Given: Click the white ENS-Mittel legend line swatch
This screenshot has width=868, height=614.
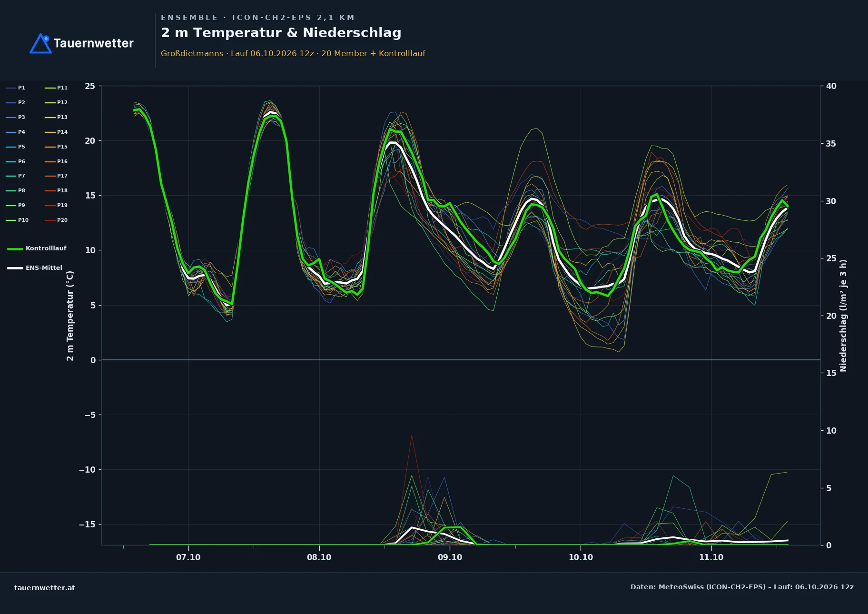Looking at the screenshot, I should [15, 268].
